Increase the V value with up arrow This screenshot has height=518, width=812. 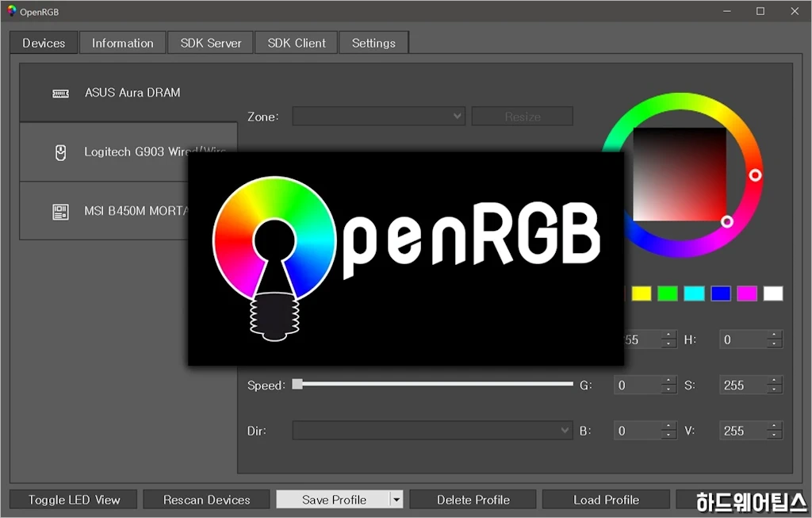pos(774,426)
